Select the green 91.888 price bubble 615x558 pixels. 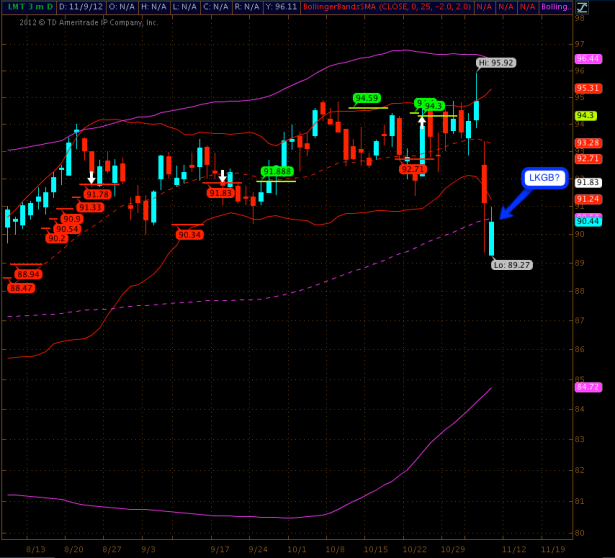coord(277,171)
